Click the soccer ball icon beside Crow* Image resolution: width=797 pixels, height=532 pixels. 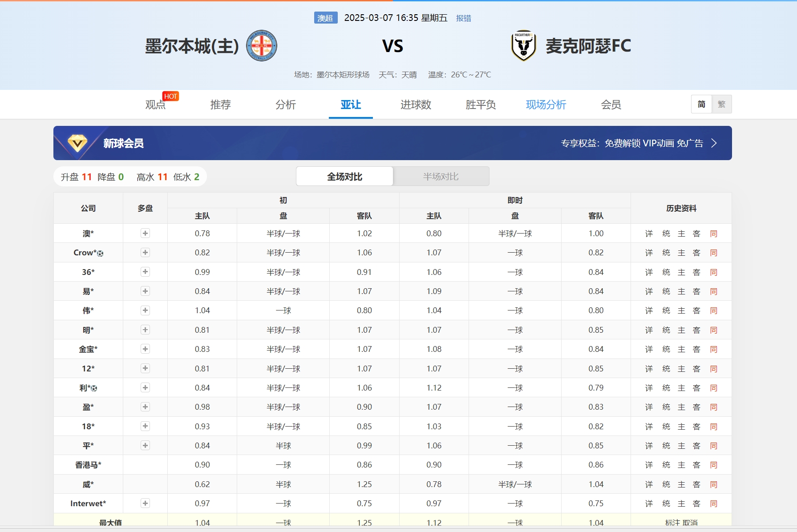100,253
